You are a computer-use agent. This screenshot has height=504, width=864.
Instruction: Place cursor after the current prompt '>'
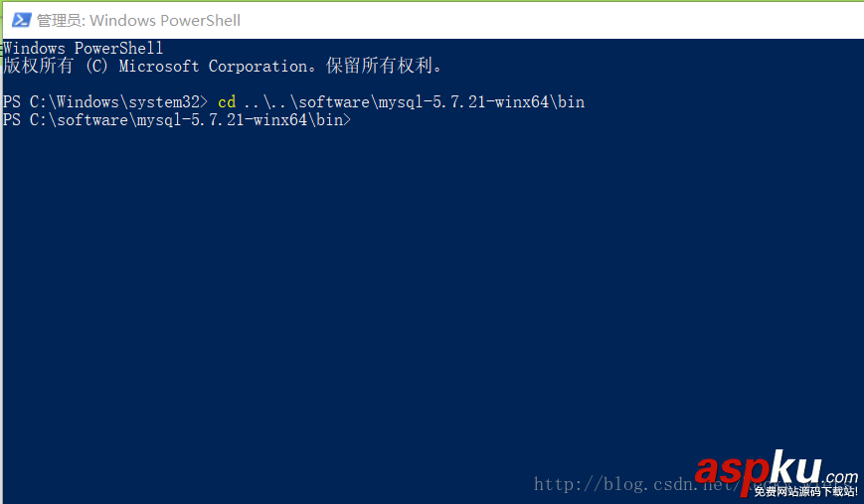[x=356, y=120]
